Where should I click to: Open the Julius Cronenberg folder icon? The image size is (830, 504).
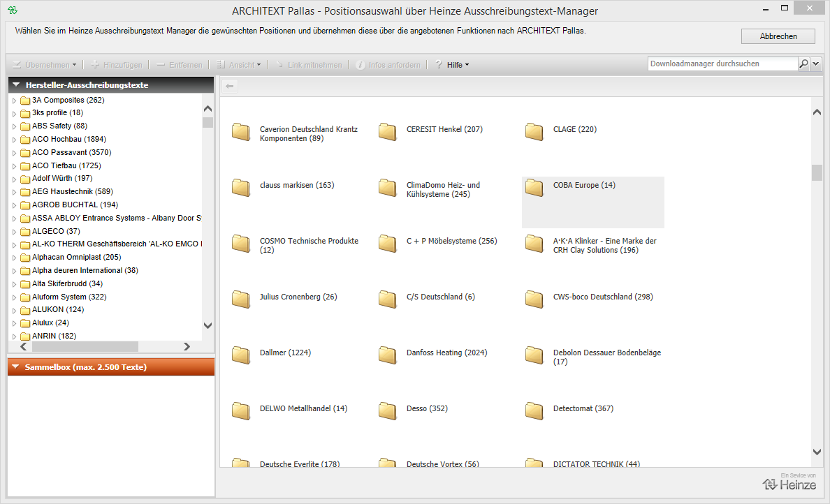click(241, 299)
